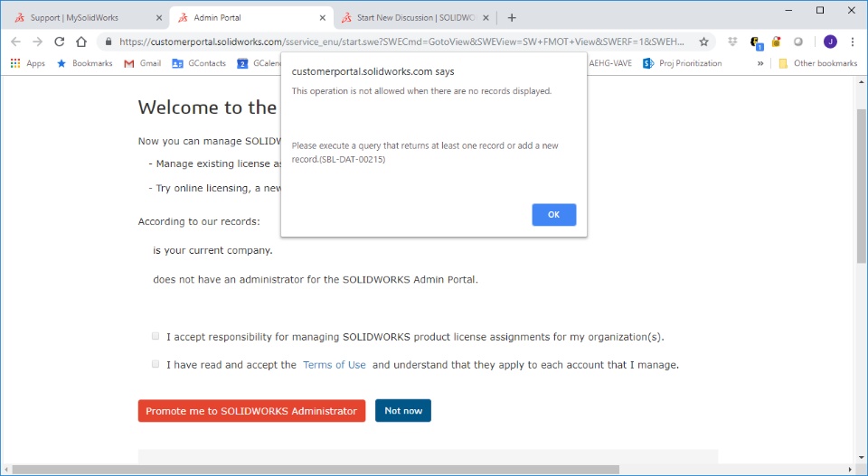View site information via the lock icon
The height and width of the screenshot is (476, 868).
click(x=108, y=42)
